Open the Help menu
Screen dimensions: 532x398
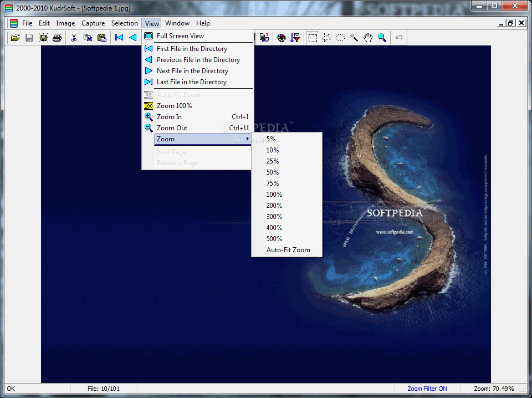203,23
